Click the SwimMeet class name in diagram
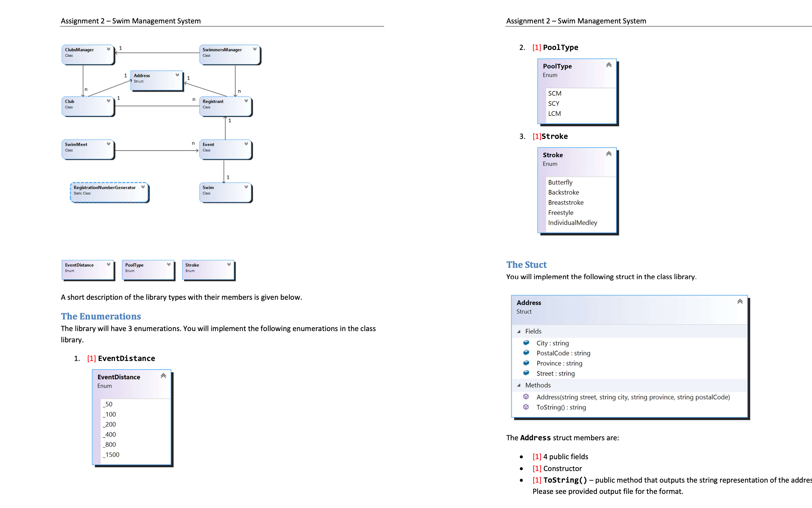Image resolution: width=812 pixels, height=508 pixels. 76,144
